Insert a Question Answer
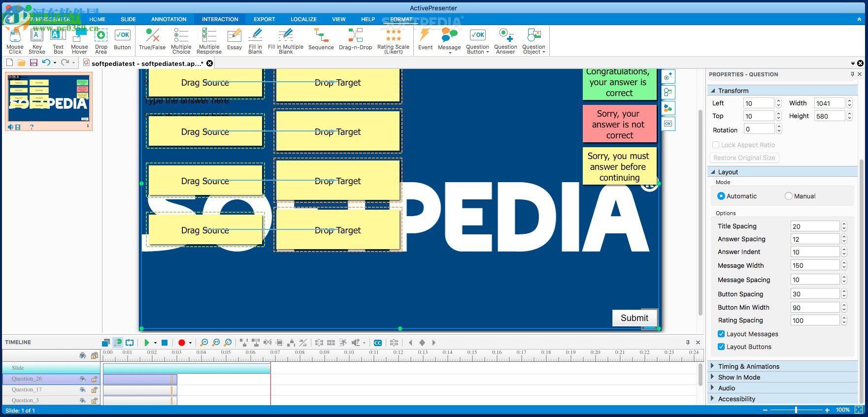Viewport: 868px width, 417px height. coord(505,41)
